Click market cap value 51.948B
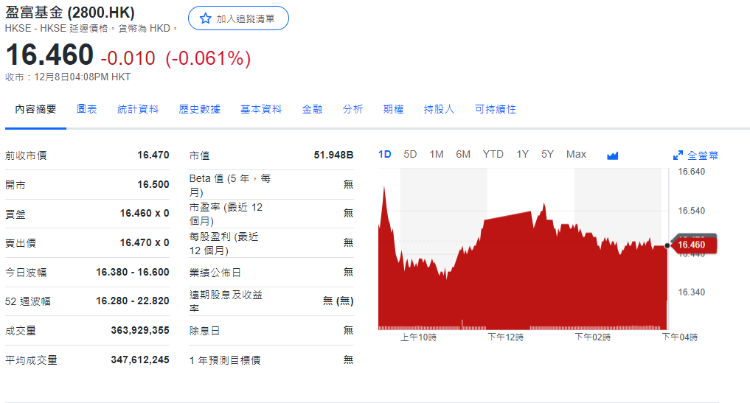The height and width of the screenshot is (403, 750). point(333,155)
